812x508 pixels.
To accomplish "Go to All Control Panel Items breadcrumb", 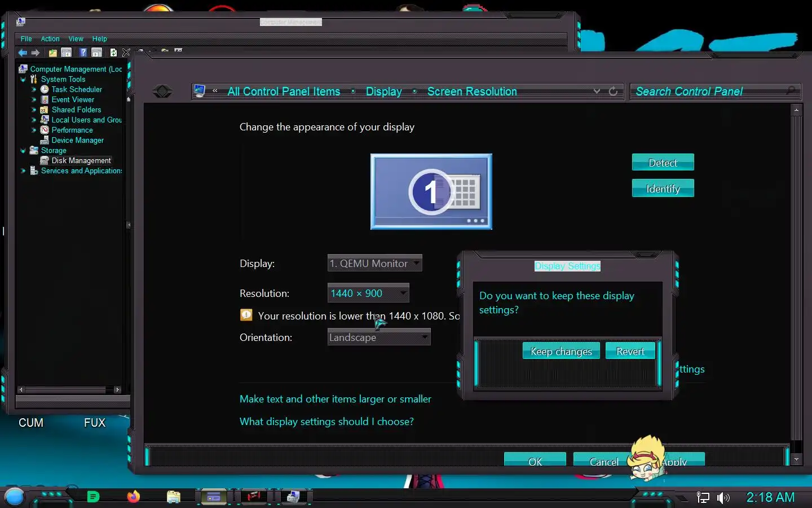I will coord(284,91).
